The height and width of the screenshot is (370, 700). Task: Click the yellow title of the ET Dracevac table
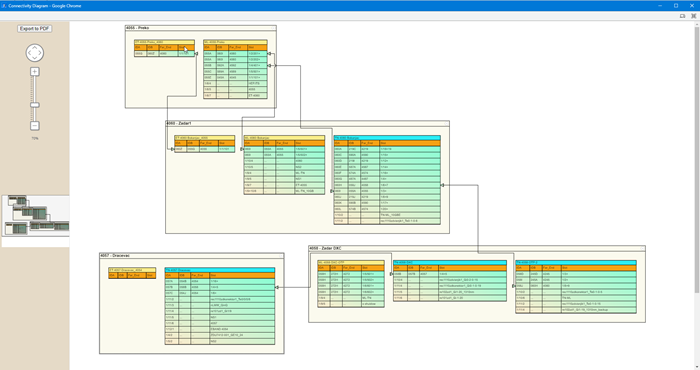point(132,270)
